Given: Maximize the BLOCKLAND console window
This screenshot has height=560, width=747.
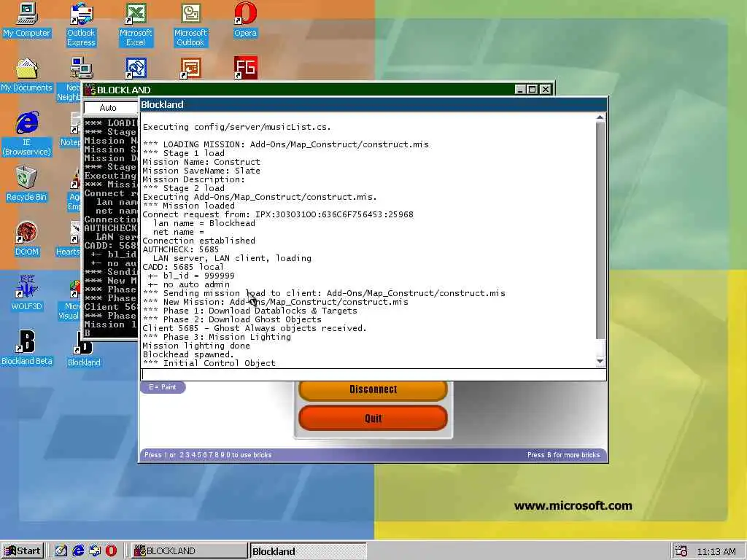Looking at the screenshot, I should coord(533,90).
